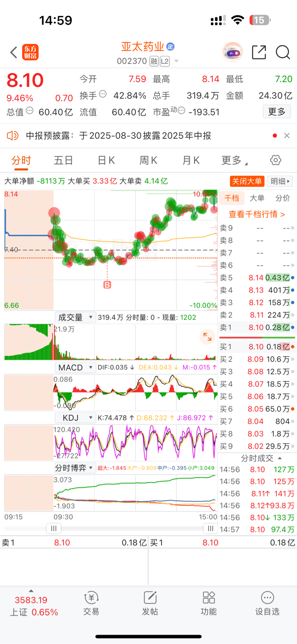Tap the speaker announcement icon

pyautogui.click(x=12, y=135)
